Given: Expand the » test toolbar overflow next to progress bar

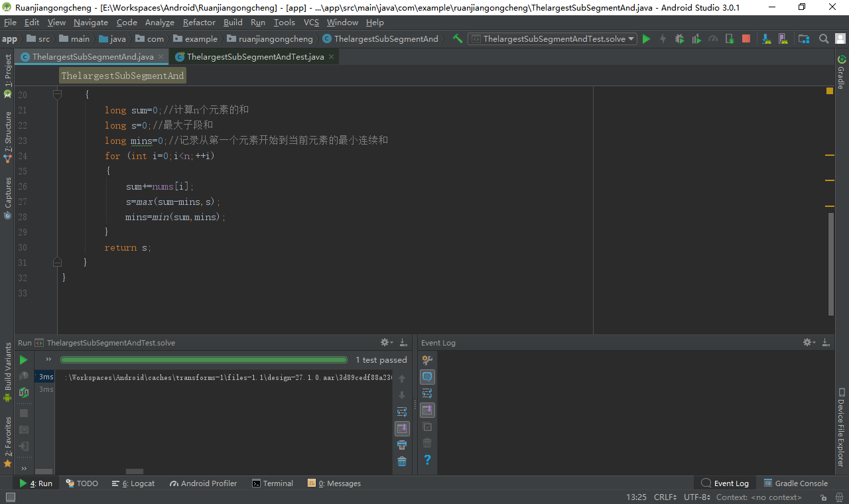Looking at the screenshot, I should tap(48, 359).
